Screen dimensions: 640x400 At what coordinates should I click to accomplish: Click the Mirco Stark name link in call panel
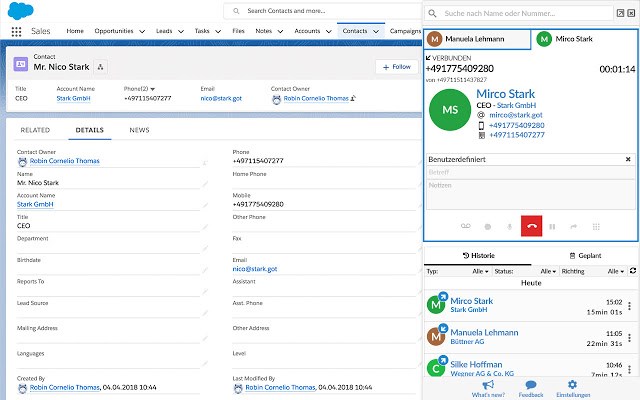click(505, 94)
